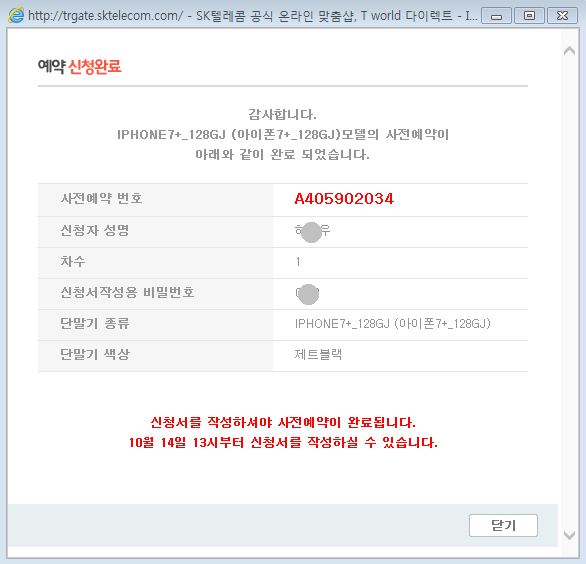Minimize the T world Direct window
Screen dimensions: 586x564
point(496,16)
